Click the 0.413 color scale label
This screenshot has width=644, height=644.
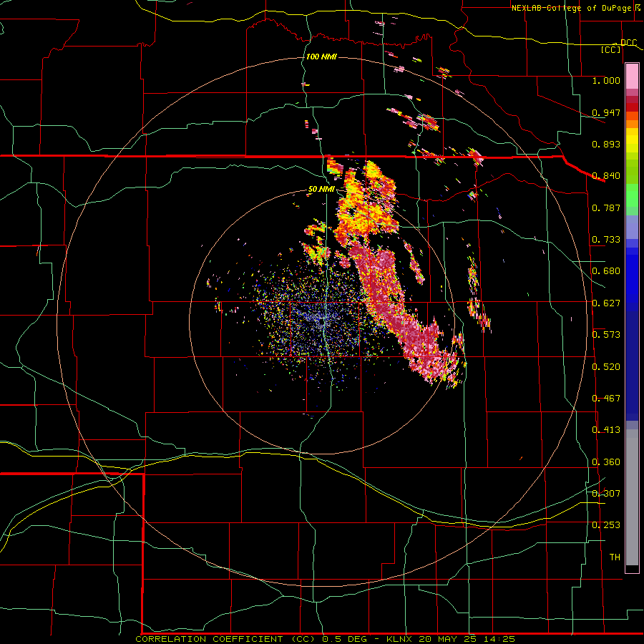pyautogui.click(x=606, y=429)
